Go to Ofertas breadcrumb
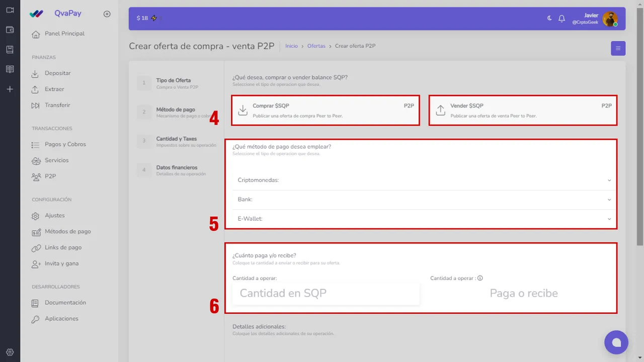 click(316, 46)
